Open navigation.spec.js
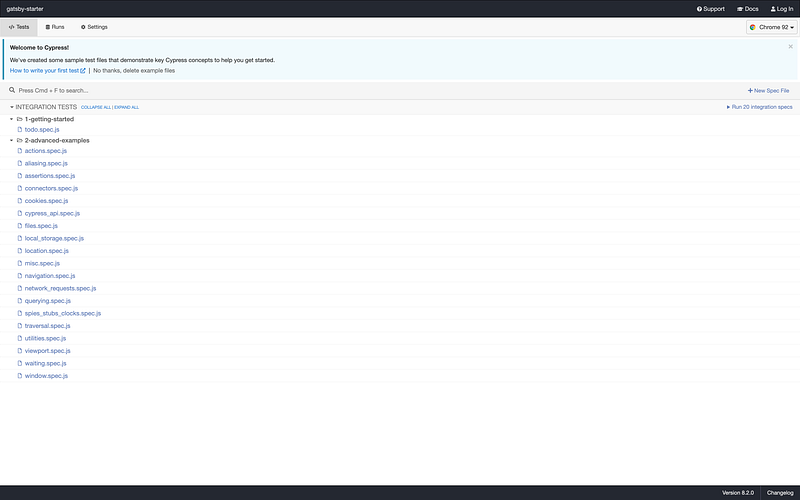 point(50,276)
